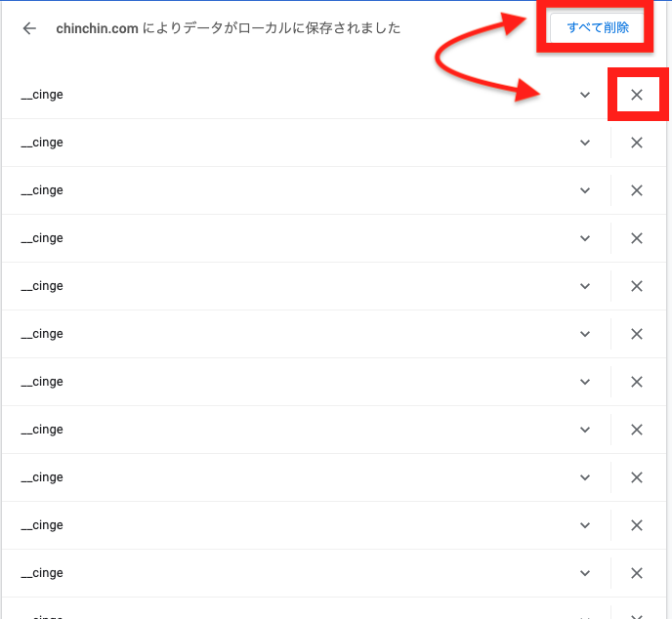This screenshot has width=672, height=619.
Task: Expand the ninth __cinge row chevron
Action: [585, 477]
